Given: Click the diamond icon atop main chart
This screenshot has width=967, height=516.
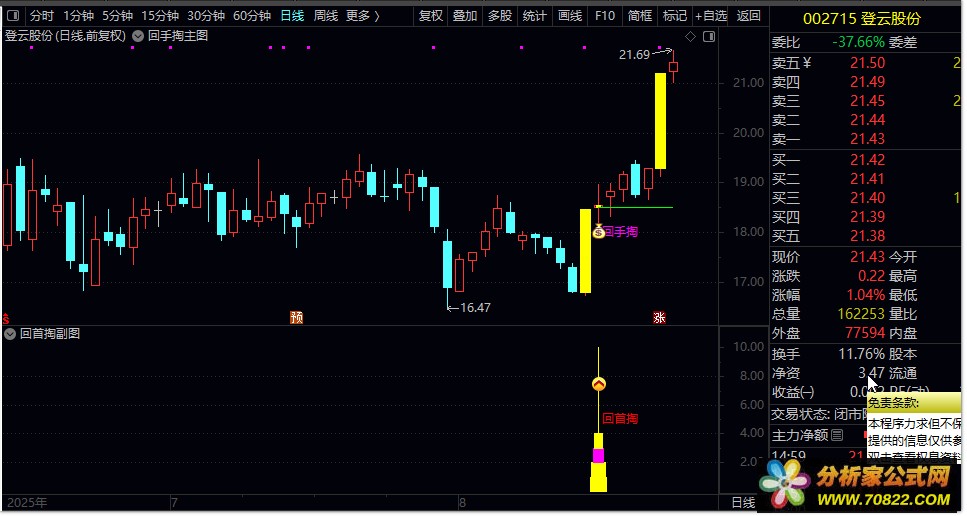Looking at the screenshot, I should tap(690, 37).
